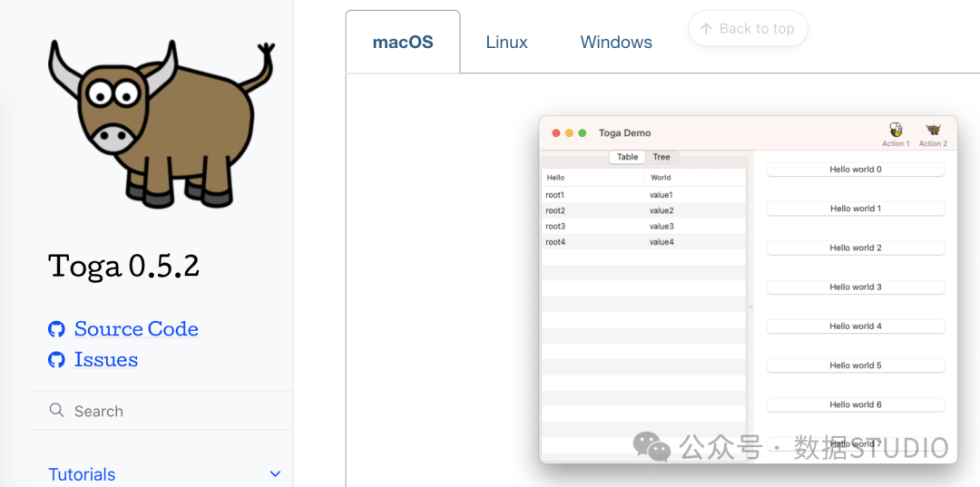The image size is (980, 487).
Task: Open the Tutorials sidebar link
Action: 82,474
